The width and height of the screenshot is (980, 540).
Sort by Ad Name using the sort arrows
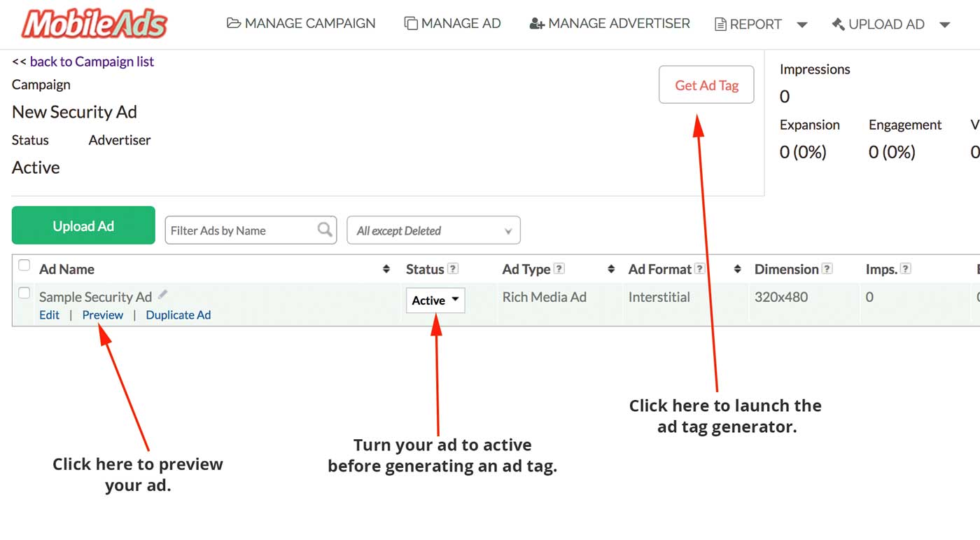[386, 269]
